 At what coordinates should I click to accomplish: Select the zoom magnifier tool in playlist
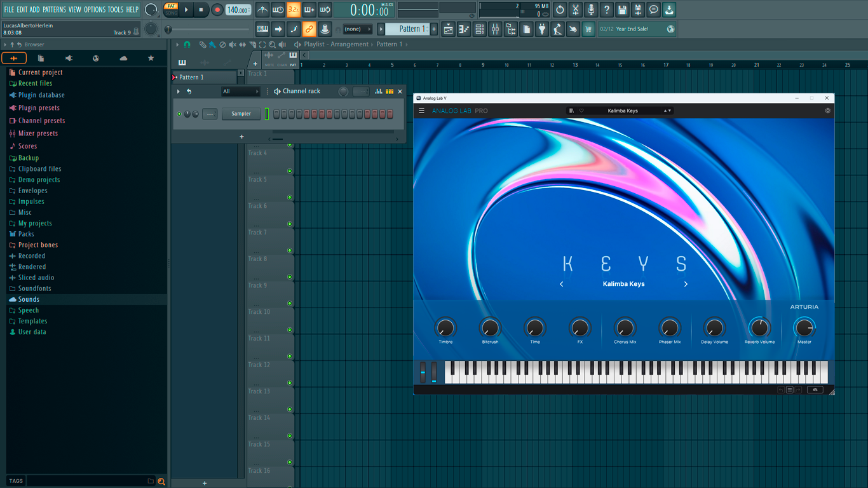[x=272, y=44]
